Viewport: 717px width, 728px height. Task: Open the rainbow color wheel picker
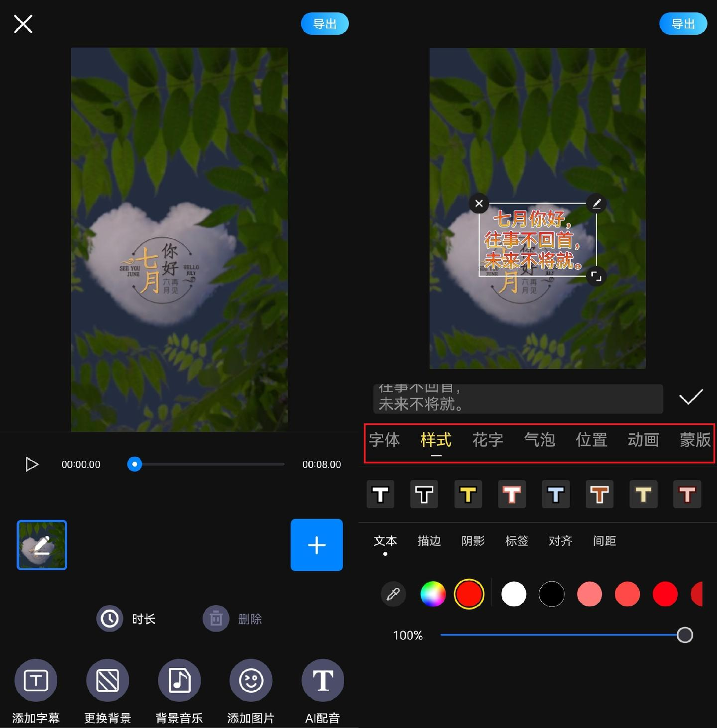pyautogui.click(x=433, y=594)
